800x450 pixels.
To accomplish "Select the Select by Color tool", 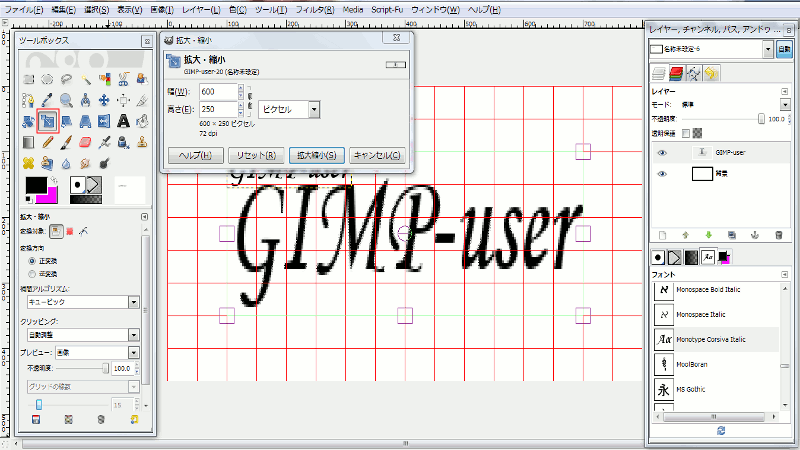I will [105, 79].
